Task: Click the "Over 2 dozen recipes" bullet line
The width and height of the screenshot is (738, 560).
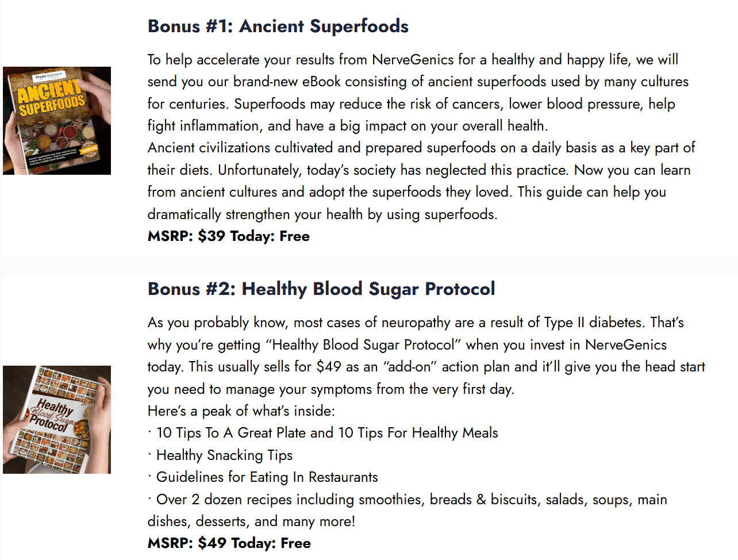Action: pyautogui.click(x=412, y=500)
